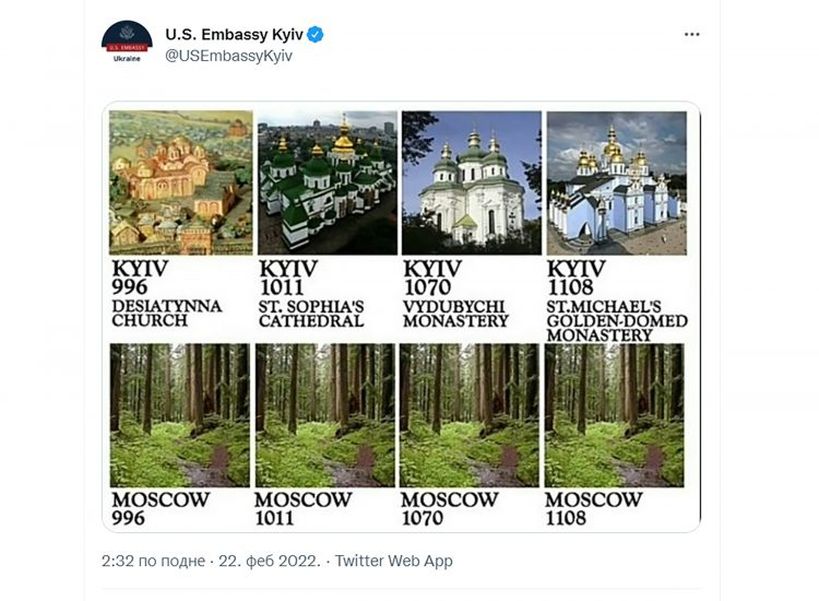Click the blue verified badge icon
The height and width of the screenshot is (601, 819).
[315, 35]
